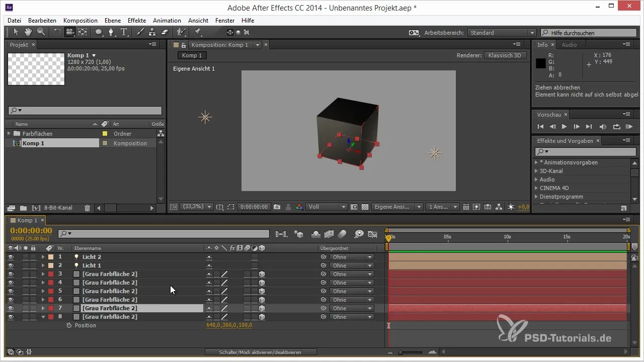The width and height of the screenshot is (644, 362).
Task: Select the Hand tool
Action: [28, 32]
